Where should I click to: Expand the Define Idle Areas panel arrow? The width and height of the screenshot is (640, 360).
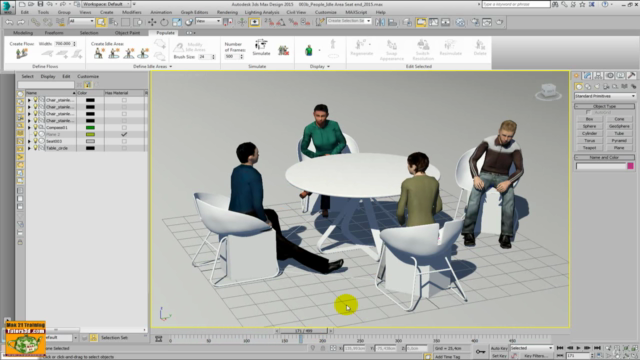[x=171, y=67]
